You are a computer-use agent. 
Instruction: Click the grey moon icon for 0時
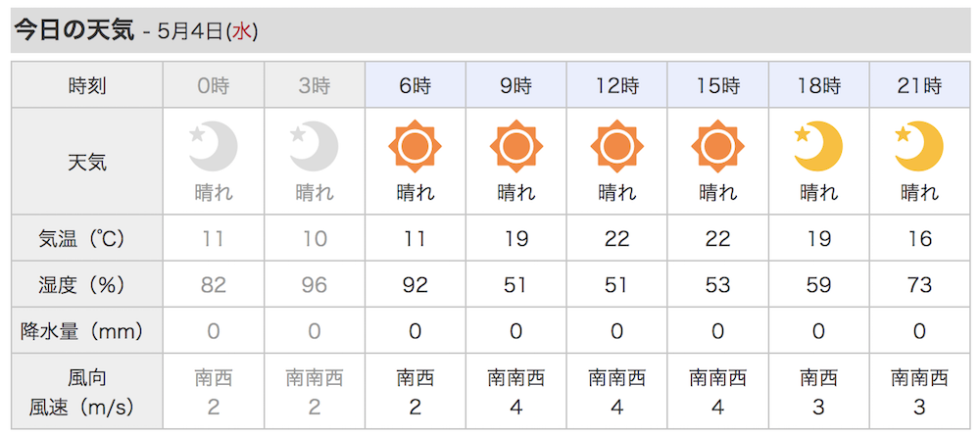tap(213, 147)
